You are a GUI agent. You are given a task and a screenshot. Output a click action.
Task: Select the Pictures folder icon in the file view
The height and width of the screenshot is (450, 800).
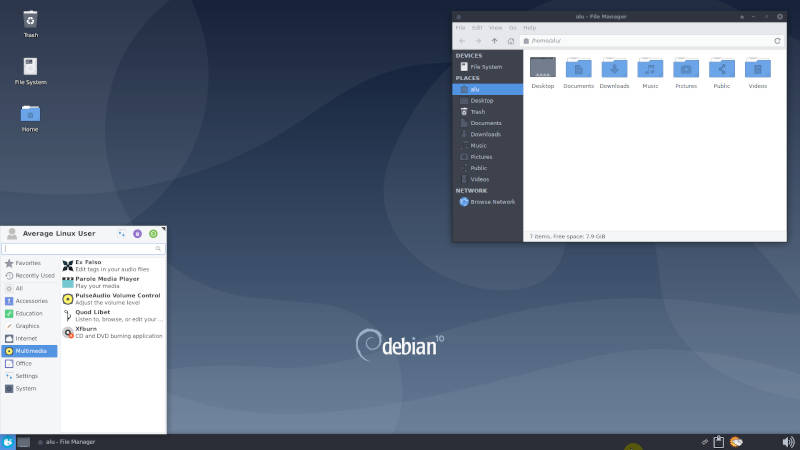pos(686,67)
